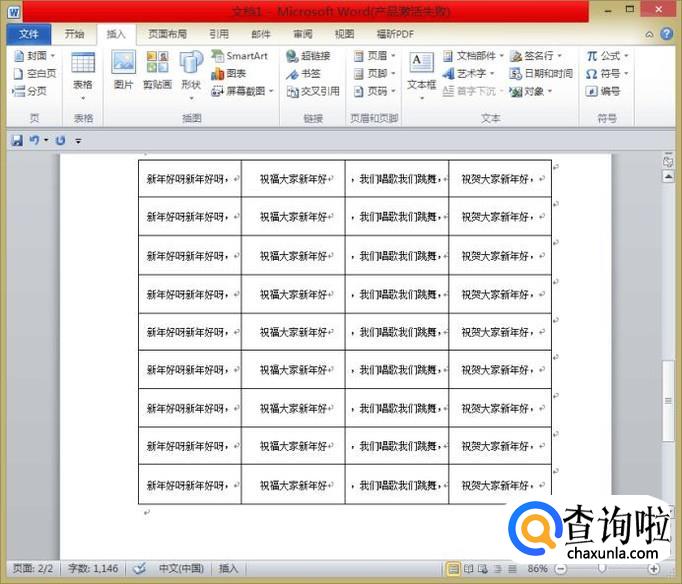682x584 pixels.
Task: Switch to Web Layout view
Action: point(483,568)
